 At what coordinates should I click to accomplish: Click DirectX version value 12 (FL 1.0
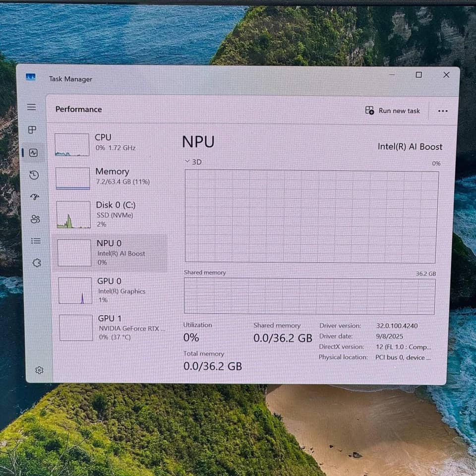point(404,347)
